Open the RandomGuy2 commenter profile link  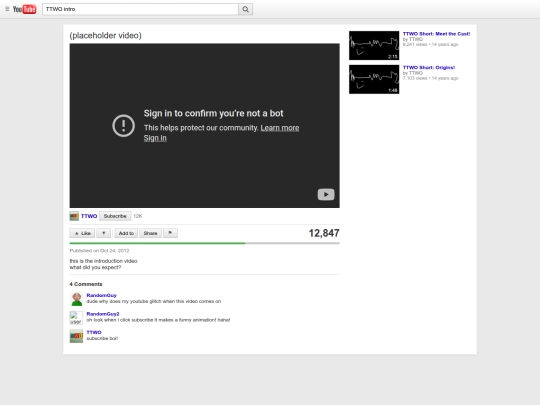point(103,314)
